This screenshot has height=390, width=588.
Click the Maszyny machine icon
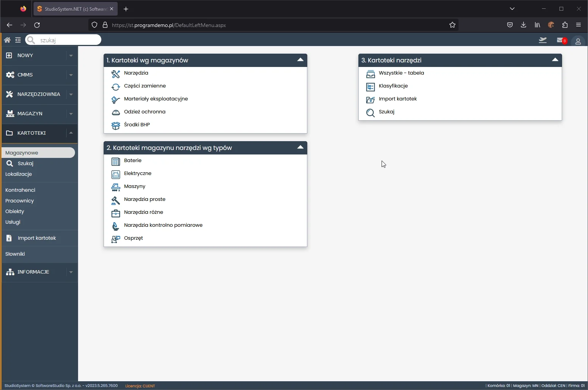click(x=115, y=187)
